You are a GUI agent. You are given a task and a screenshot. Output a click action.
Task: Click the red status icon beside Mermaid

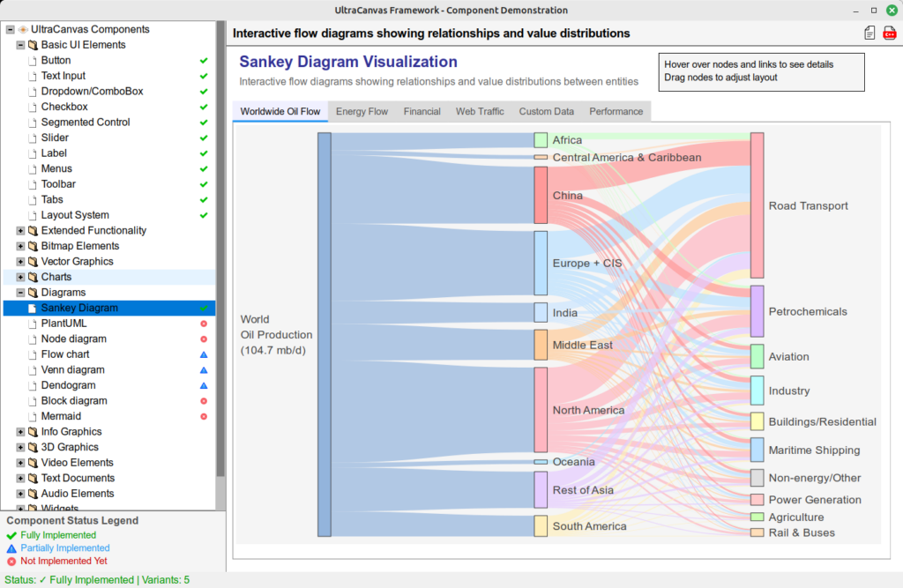click(x=204, y=416)
